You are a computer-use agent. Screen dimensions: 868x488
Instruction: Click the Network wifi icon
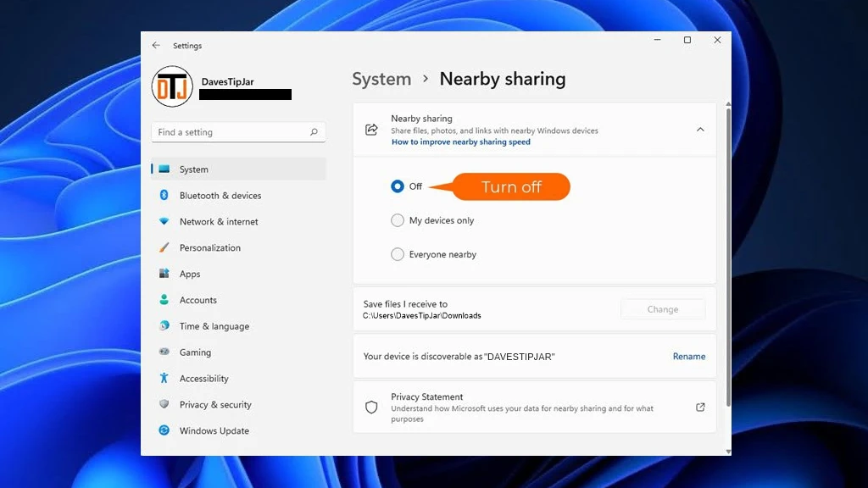pos(164,221)
